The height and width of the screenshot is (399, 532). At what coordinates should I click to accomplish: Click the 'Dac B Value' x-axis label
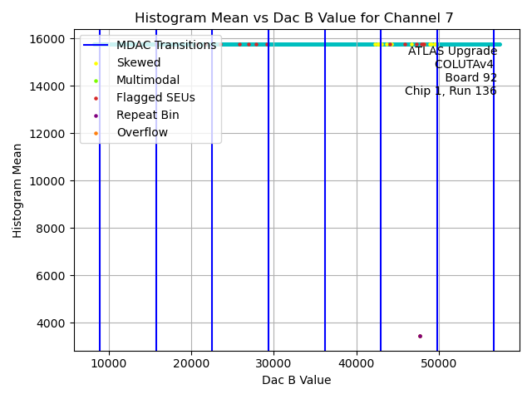(x=296, y=380)
